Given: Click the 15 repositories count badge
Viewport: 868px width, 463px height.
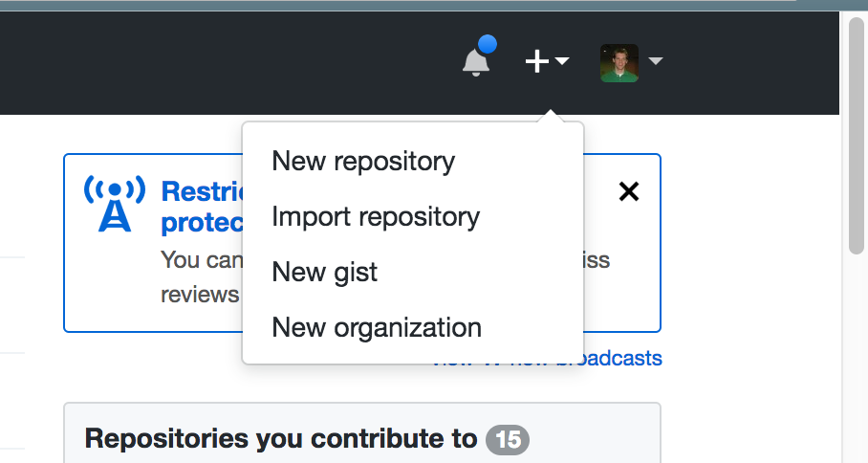Looking at the screenshot, I should click(507, 439).
